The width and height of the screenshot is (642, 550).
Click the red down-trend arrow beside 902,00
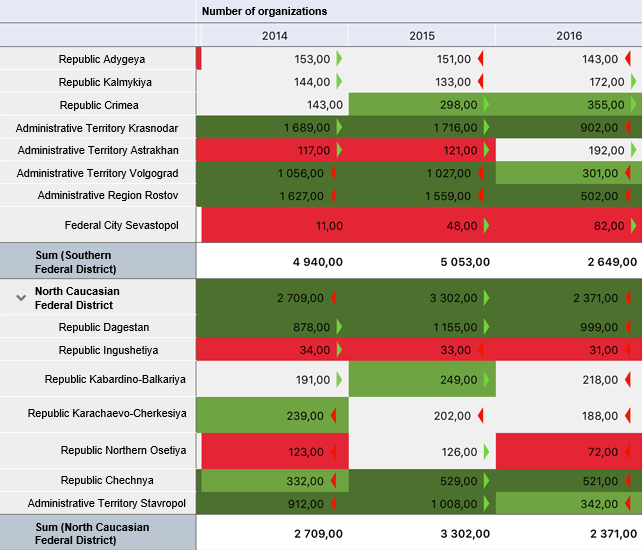[628, 127]
